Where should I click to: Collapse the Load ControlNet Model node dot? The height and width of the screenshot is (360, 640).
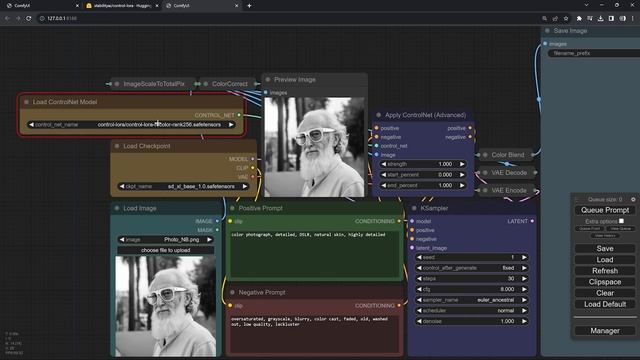27,102
